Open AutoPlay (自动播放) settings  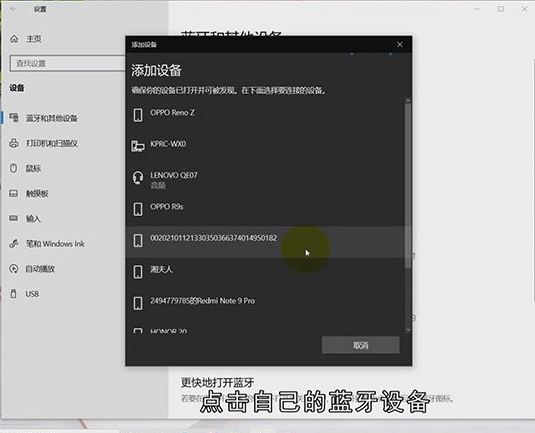click(x=40, y=269)
